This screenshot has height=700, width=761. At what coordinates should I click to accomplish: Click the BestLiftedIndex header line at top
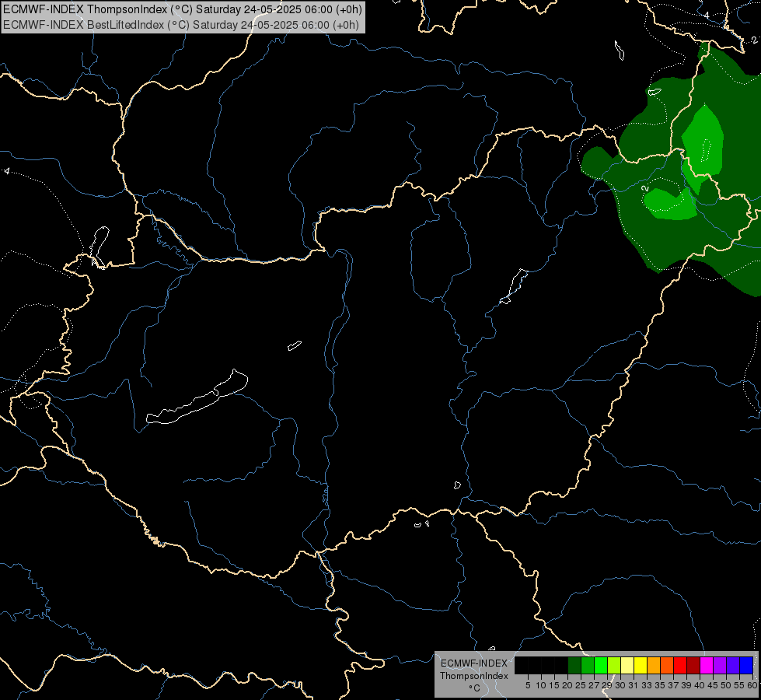(x=181, y=25)
